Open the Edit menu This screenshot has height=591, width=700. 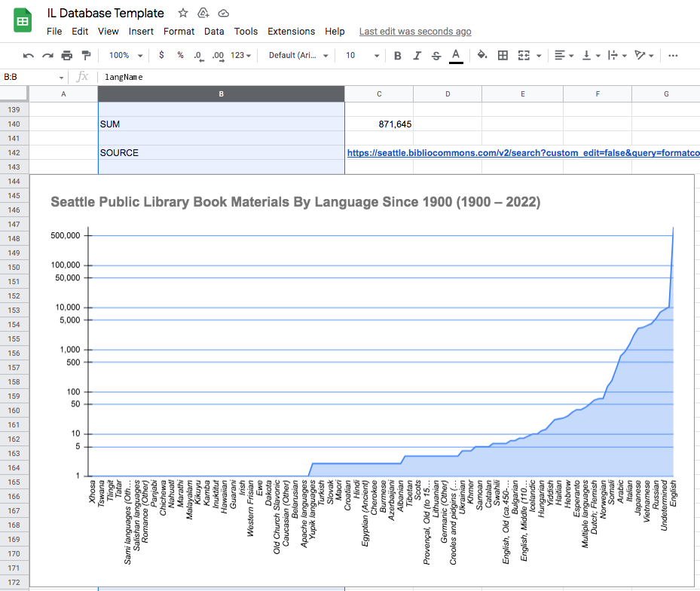pos(80,31)
